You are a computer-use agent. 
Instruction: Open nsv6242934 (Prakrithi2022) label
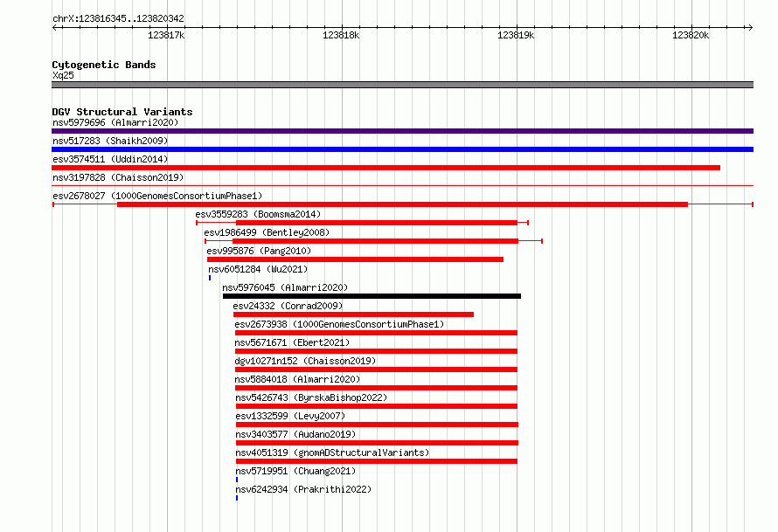pyautogui.click(x=303, y=489)
